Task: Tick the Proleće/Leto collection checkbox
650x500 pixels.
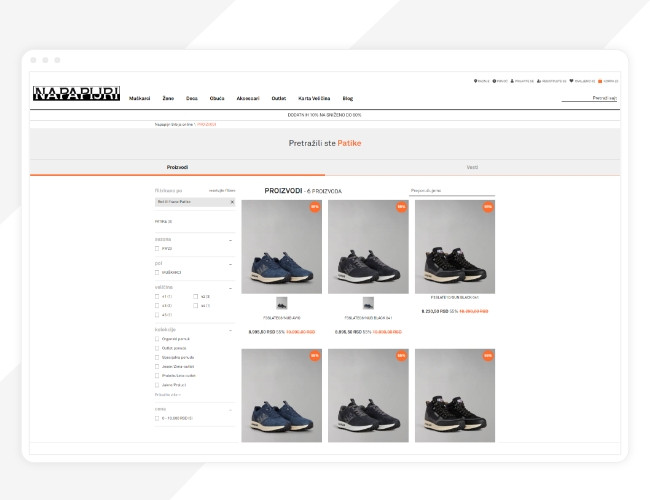Action: (x=157, y=376)
